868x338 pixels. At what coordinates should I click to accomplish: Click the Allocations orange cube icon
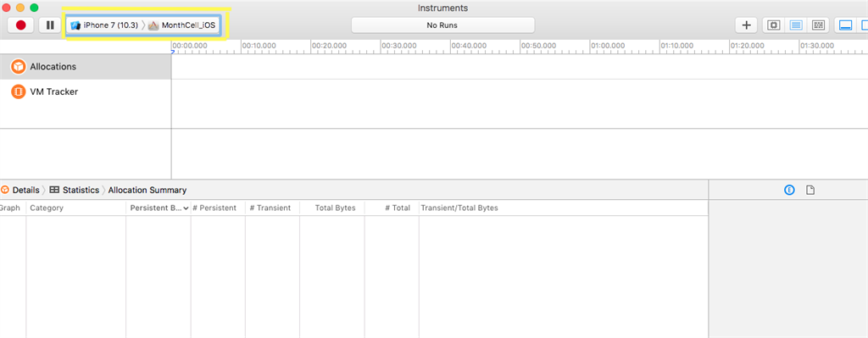coord(19,66)
